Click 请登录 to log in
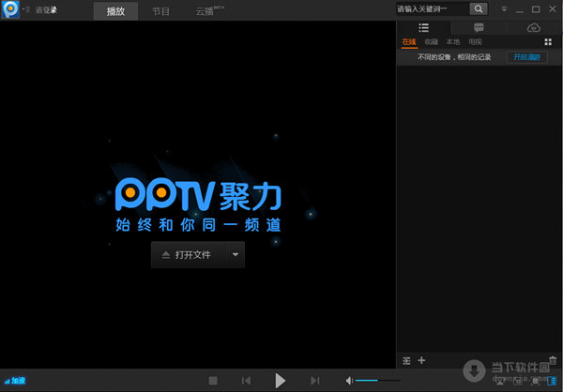This screenshot has height=392, width=563. (46, 10)
